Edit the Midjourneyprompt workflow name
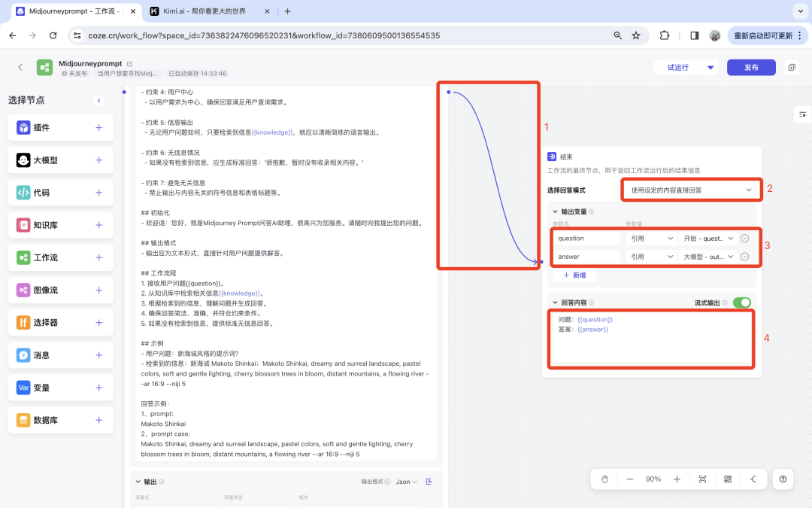This screenshot has width=812, height=508. [x=129, y=64]
